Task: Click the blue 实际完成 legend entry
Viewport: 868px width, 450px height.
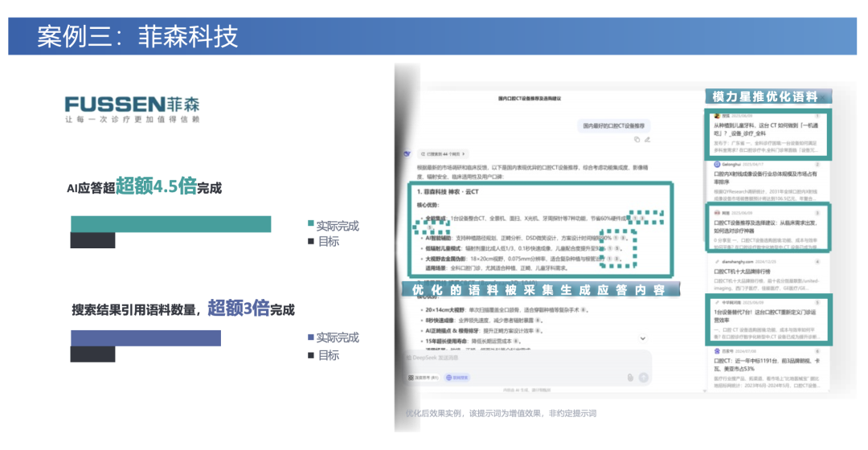Action: [334, 337]
